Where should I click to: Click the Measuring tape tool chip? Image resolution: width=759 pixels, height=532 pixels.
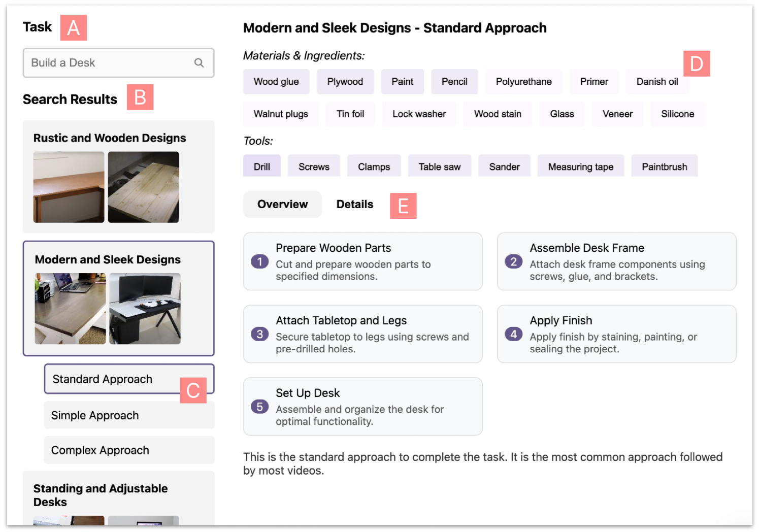click(x=581, y=167)
